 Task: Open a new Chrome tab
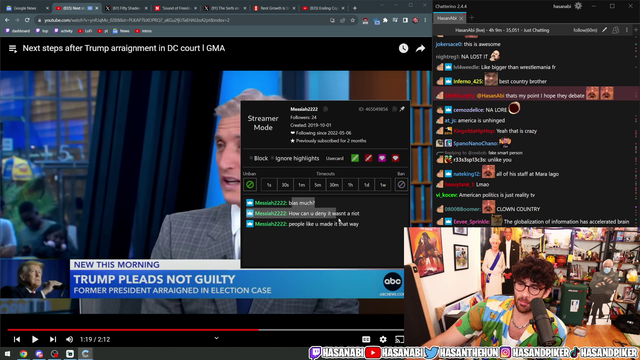point(355,8)
